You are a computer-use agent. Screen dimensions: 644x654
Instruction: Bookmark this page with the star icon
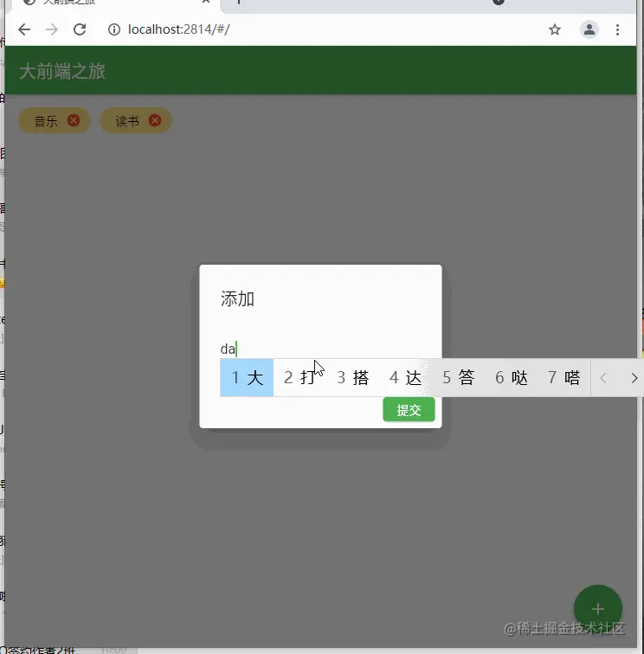pyautogui.click(x=555, y=29)
